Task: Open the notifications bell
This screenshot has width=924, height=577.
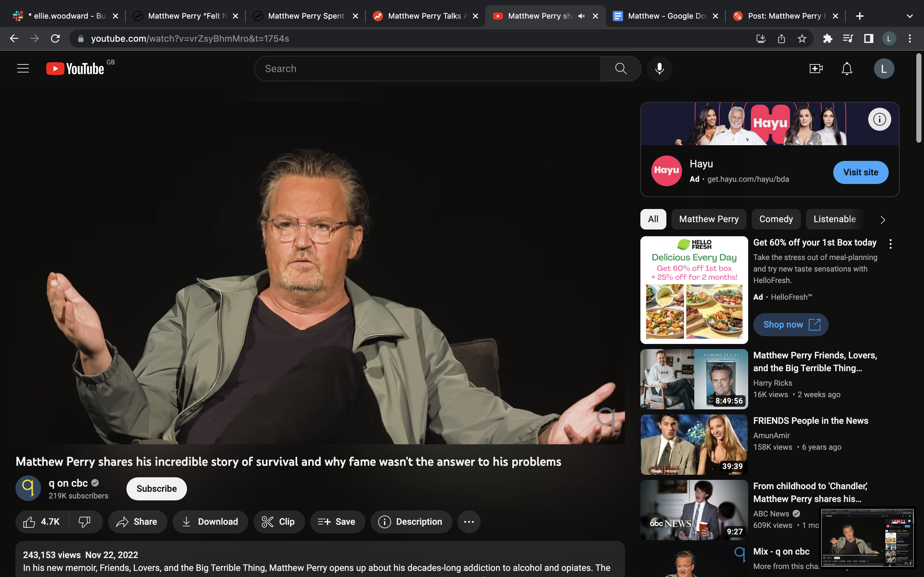Action: click(x=847, y=69)
